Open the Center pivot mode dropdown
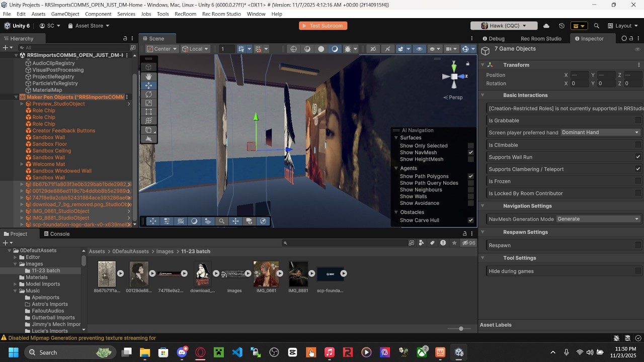The image size is (644, 362). pyautogui.click(x=162, y=49)
